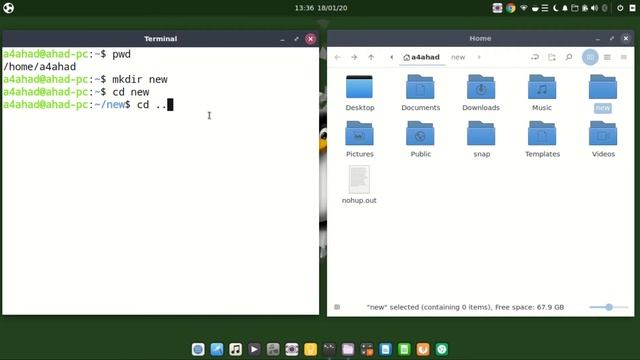640x360 pixels.
Task: Click left chevron before a4ahad path
Action: click(391, 58)
